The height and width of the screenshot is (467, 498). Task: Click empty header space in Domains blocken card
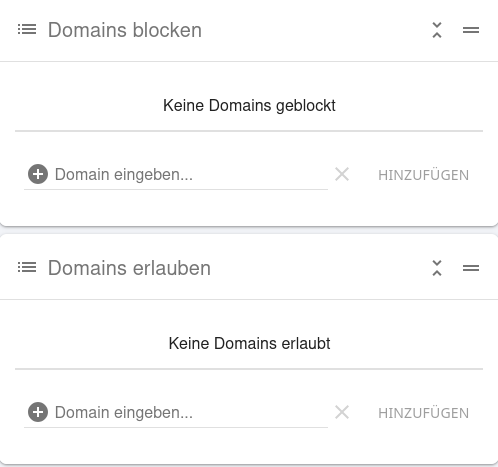pyautogui.click(x=313, y=30)
